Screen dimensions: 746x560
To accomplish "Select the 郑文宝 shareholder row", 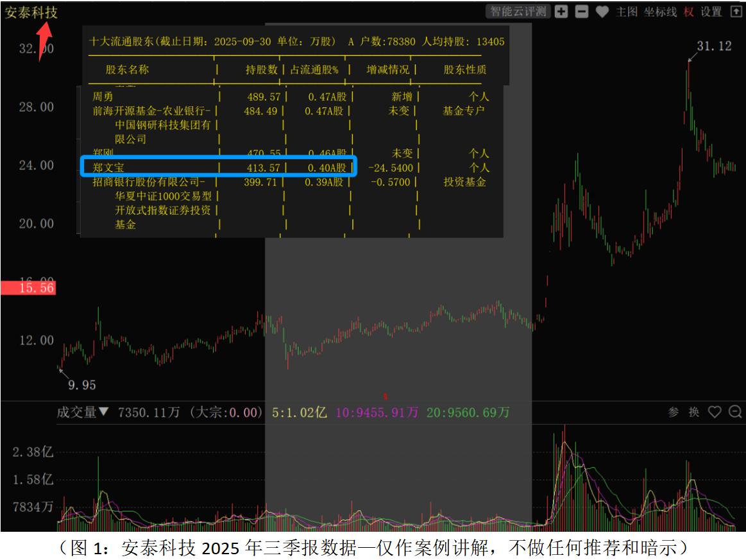I will click(218, 167).
